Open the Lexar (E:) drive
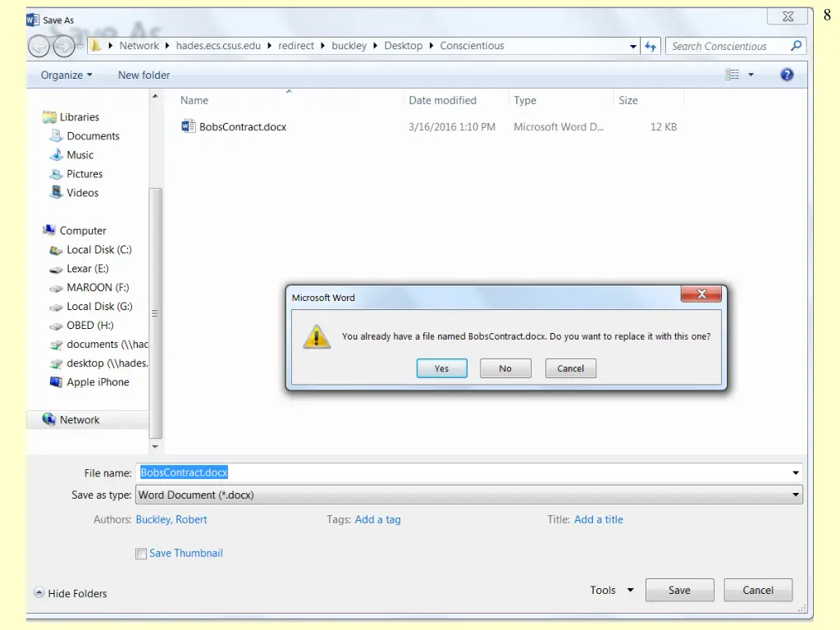The height and width of the screenshot is (630, 840). [87, 268]
